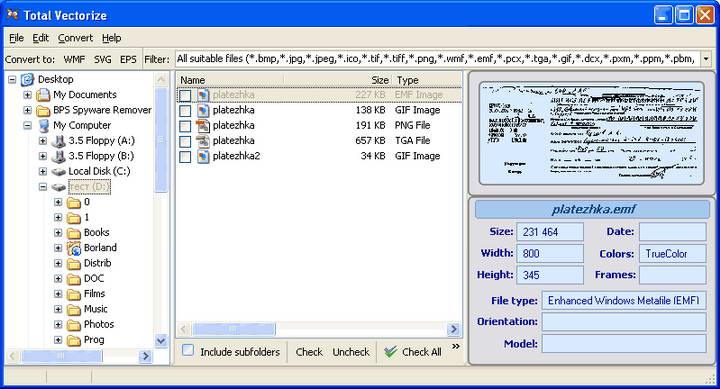This screenshot has width=720, height=389.
Task: Click the 3.5 Floppy (A:) drive icon
Action: click(x=59, y=141)
